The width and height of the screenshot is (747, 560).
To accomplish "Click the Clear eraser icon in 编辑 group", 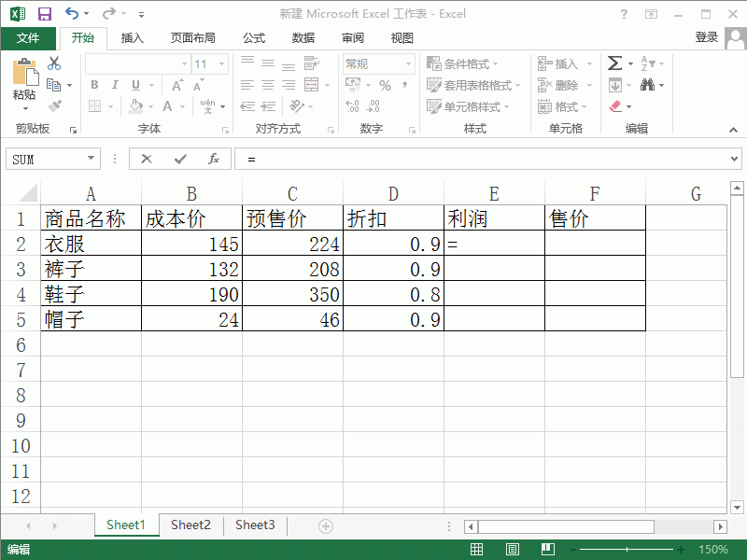I will pyautogui.click(x=615, y=105).
